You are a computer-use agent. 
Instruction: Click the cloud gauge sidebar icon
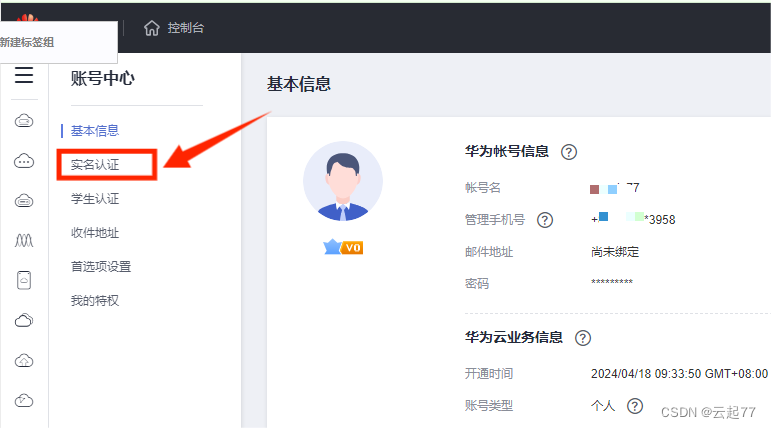click(24, 400)
